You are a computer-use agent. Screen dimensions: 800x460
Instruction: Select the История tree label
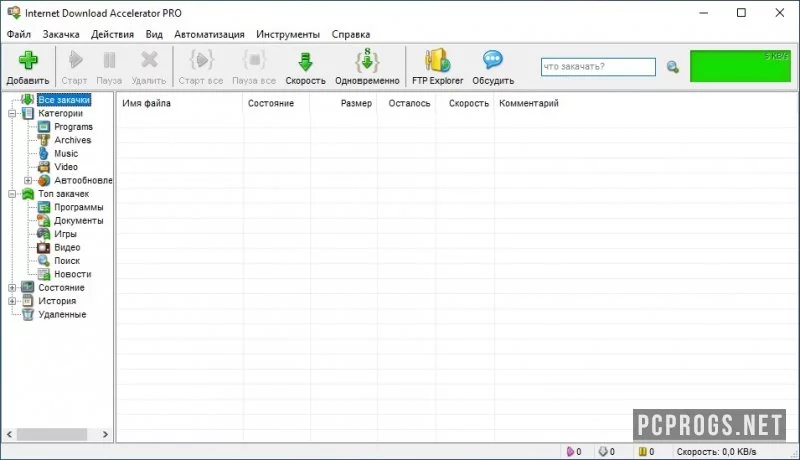57,301
